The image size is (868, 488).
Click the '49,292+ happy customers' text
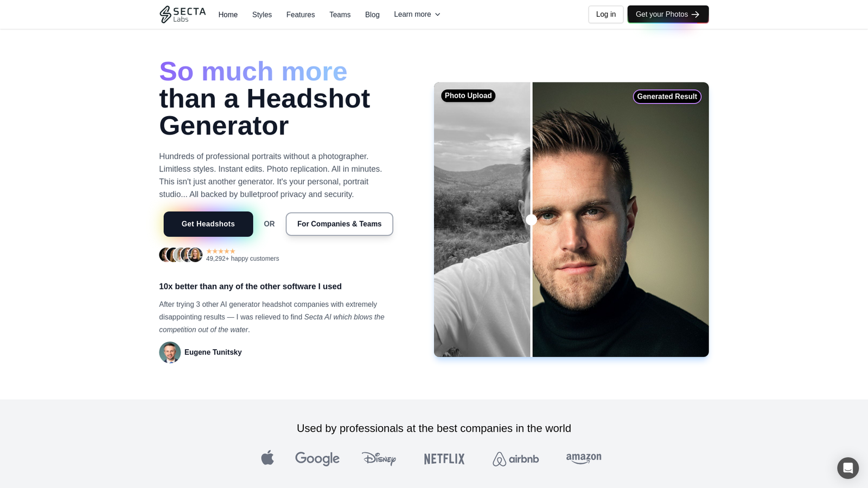pos(242,259)
